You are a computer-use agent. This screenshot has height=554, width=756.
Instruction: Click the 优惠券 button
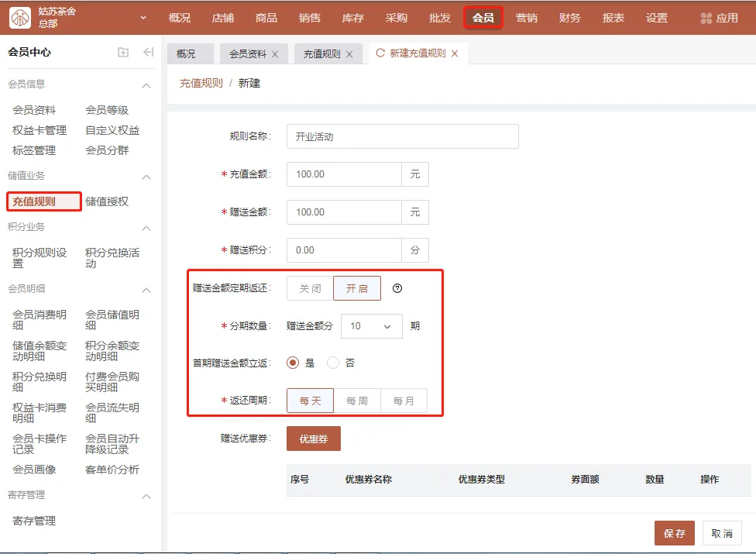click(313, 439)
